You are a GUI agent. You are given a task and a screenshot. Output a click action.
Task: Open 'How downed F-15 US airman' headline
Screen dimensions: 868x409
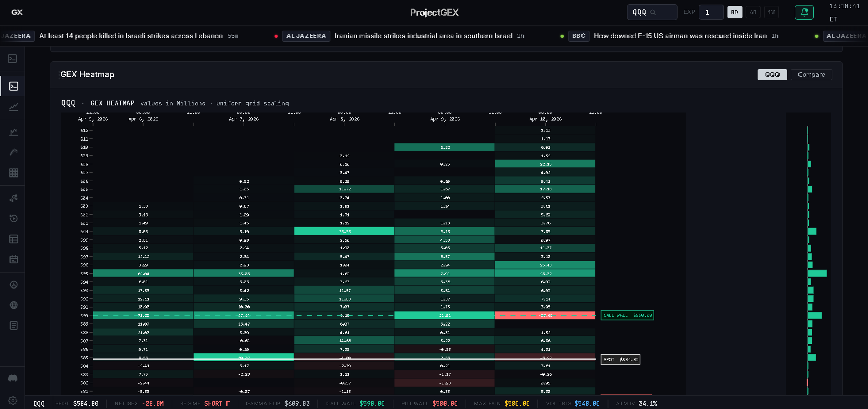pyautogui.click(x=680, y=36)
